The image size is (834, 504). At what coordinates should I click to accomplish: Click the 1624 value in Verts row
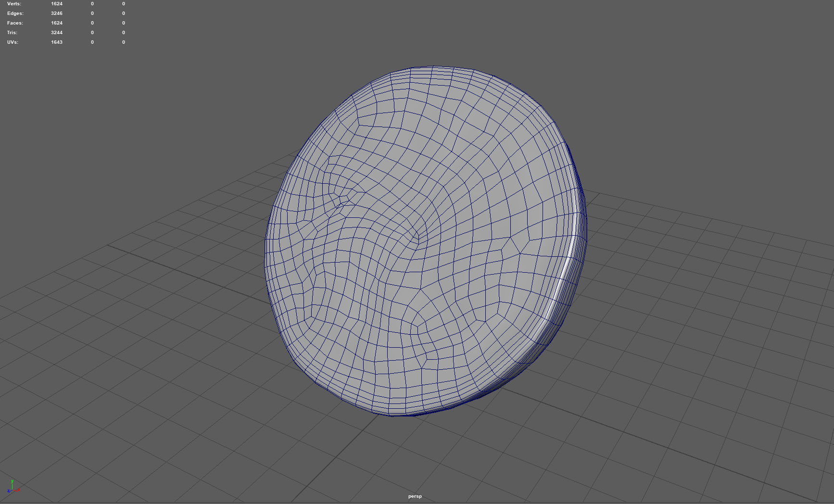pyautogui.click(x=57, y=4)
